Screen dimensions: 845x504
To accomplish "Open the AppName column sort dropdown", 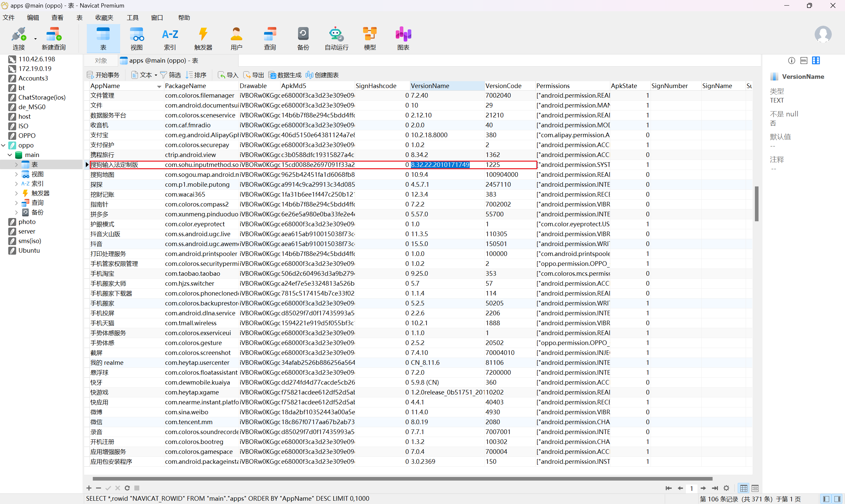I will [x=159, y=87].
